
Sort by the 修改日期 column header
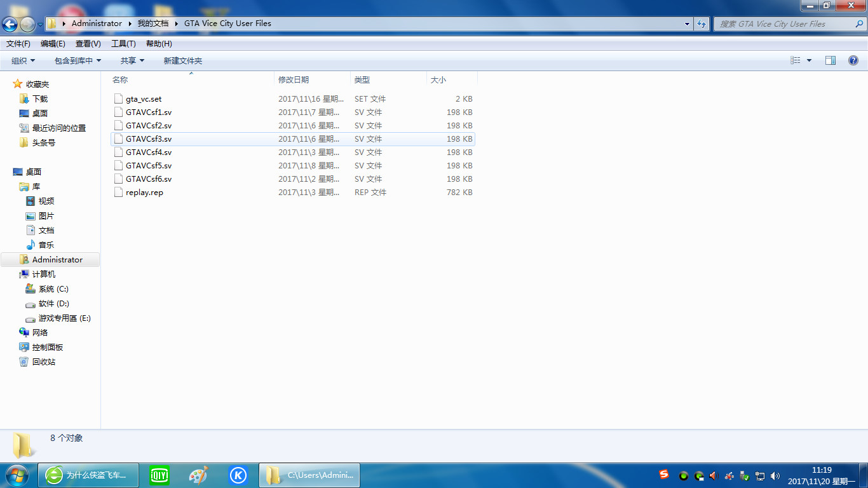coord(294,80)
